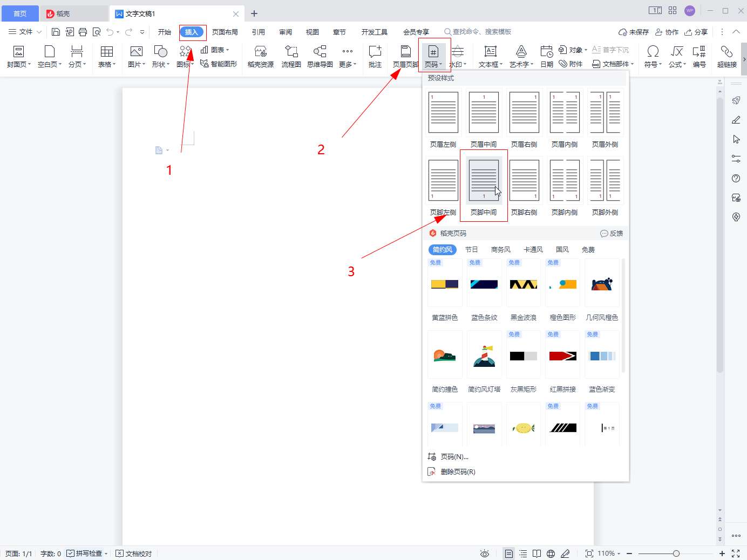Open the File (文件) menu dropdown
Image resolution: width=747 pixels, height=560 pixels.
coord(25,32)
